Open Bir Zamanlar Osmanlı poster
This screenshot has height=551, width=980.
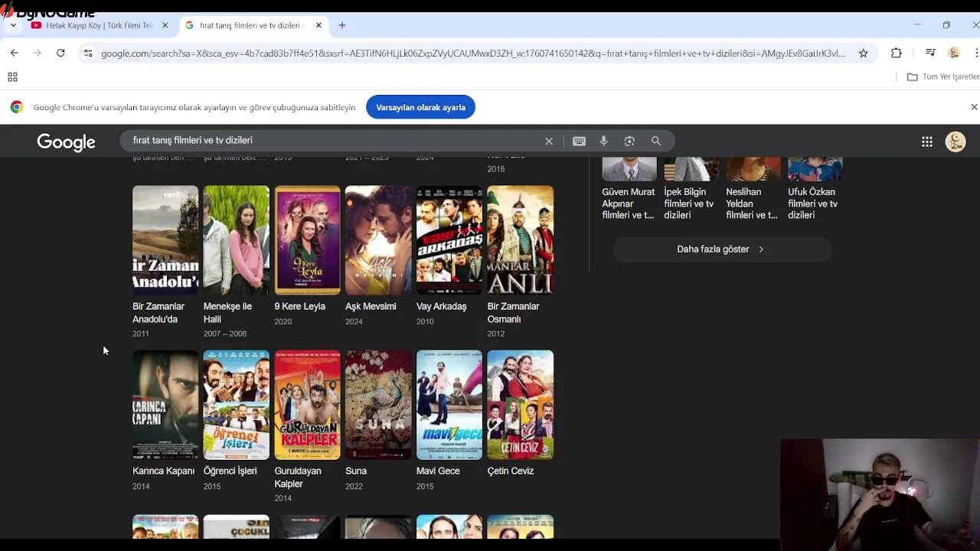(521, 240)
